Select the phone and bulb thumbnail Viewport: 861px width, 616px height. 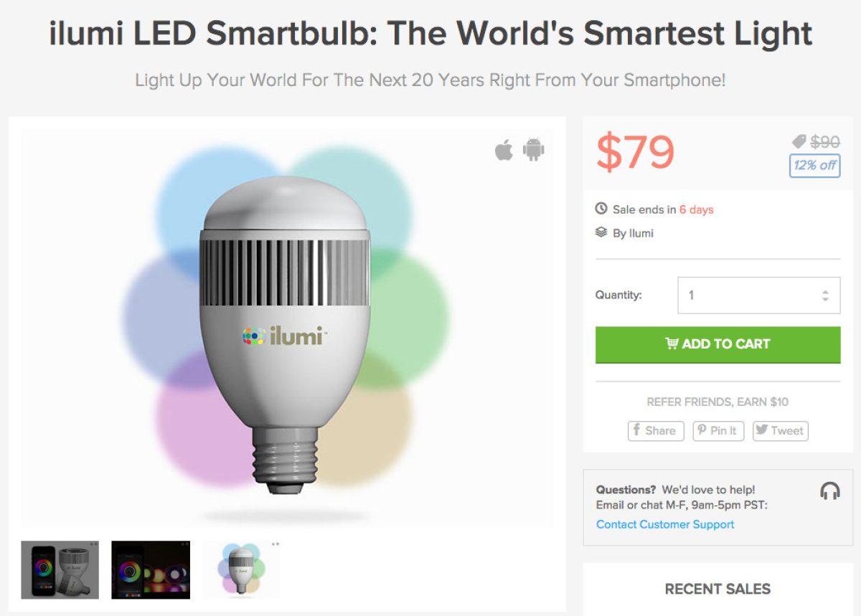(60, 569)
